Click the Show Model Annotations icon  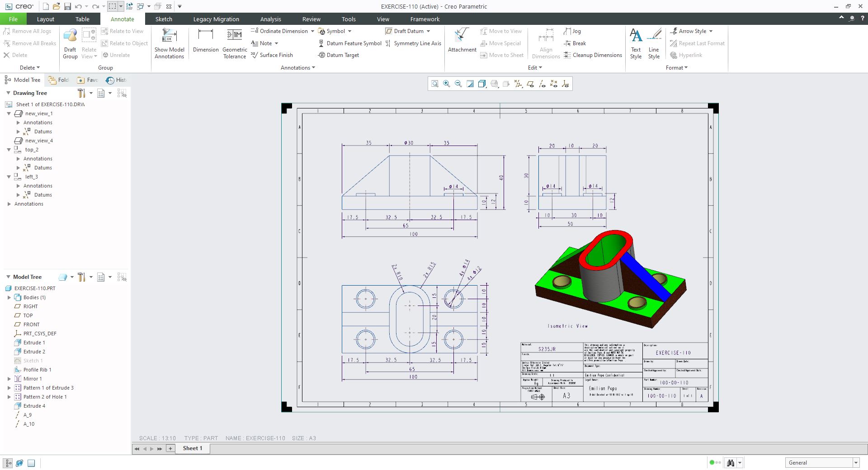click(x=169, y=43)
